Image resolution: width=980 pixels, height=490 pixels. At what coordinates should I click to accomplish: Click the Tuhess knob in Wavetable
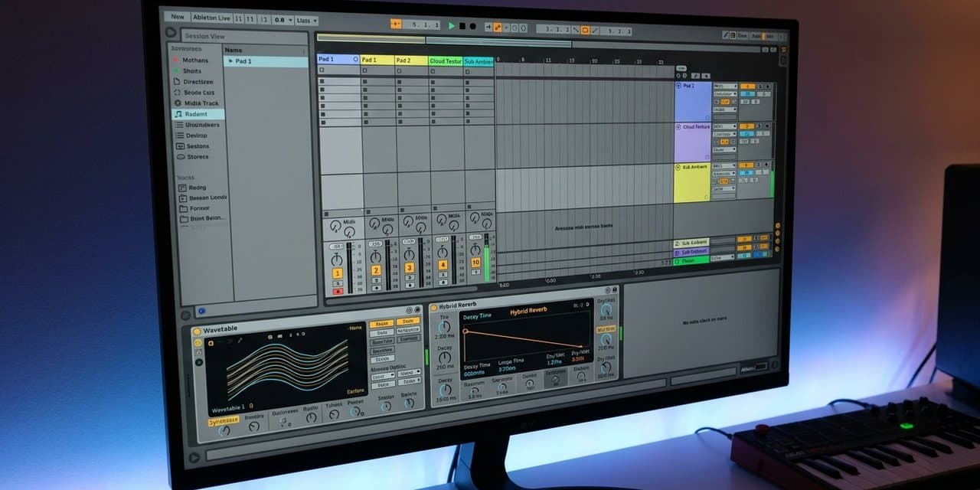pos(334,414)
